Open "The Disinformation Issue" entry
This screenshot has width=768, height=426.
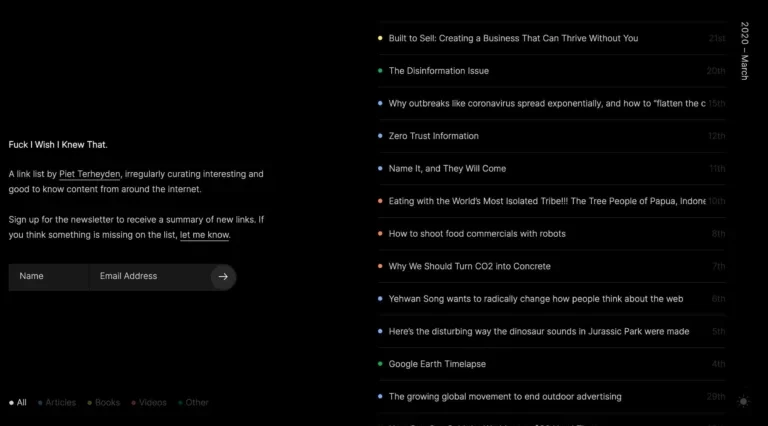pos(438,71)
